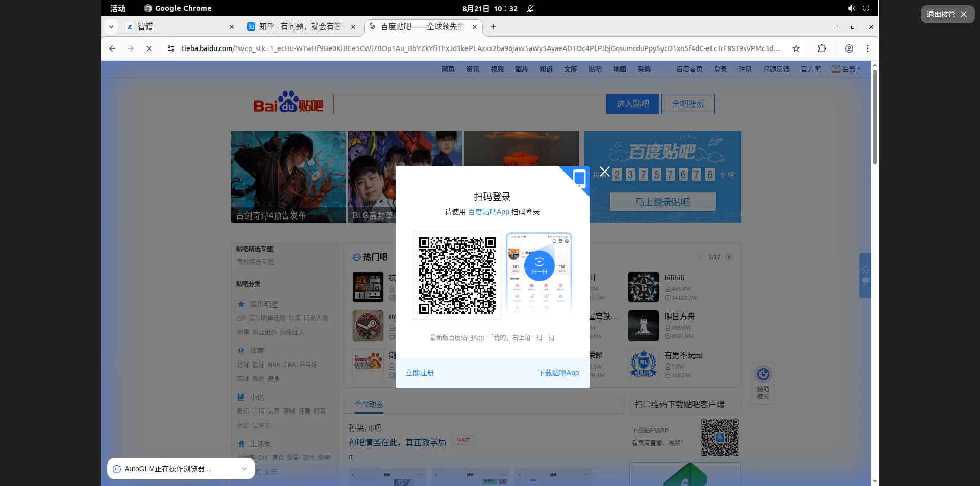Open 地图 in top navigation
The image size is (980, 486).
[619, 69]
